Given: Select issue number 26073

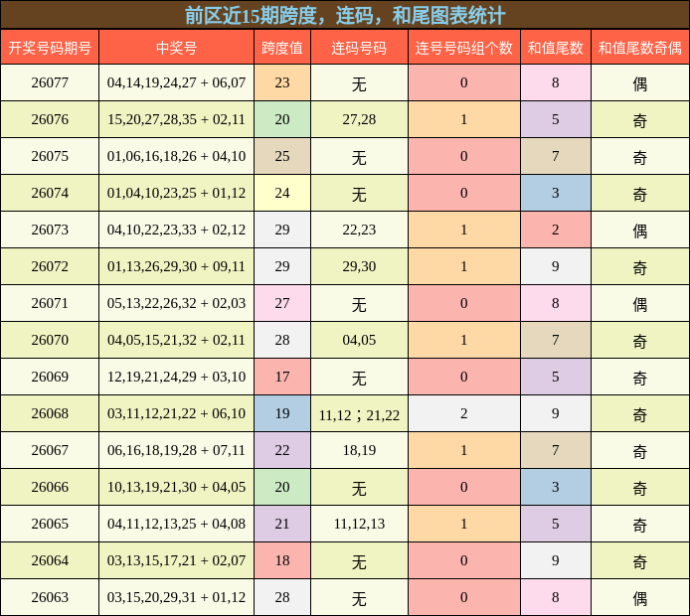Looking at the screenshot, I should (x=50, y=230).
